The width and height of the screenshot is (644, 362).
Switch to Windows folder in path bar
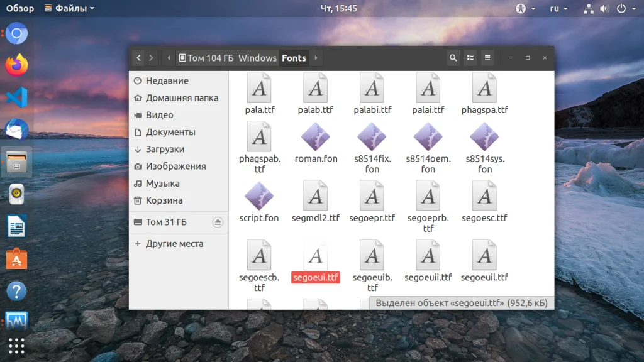click(257, 58)
